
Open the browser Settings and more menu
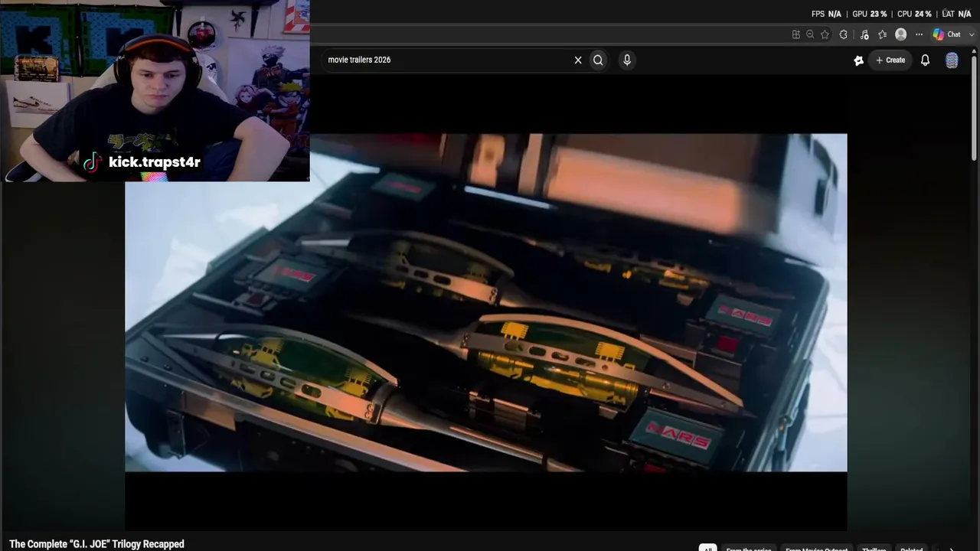(919, 34)
